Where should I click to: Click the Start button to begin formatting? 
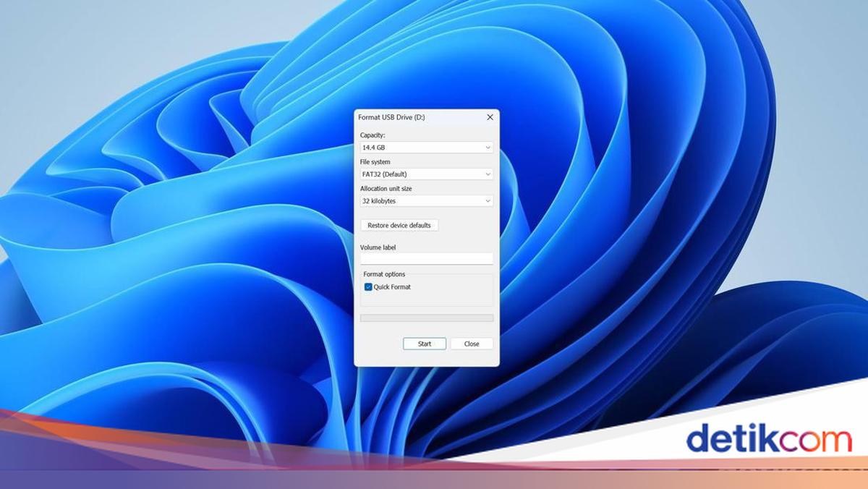pyautogui.click(x=425, y=344)
